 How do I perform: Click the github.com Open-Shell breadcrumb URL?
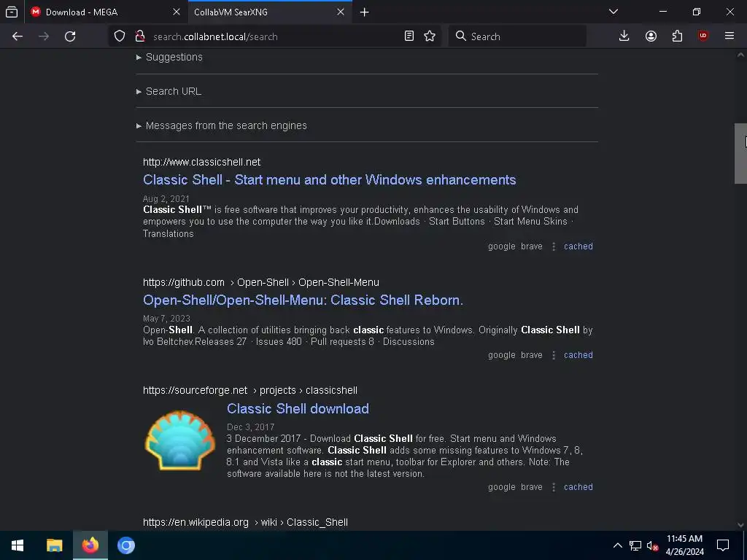261,282
